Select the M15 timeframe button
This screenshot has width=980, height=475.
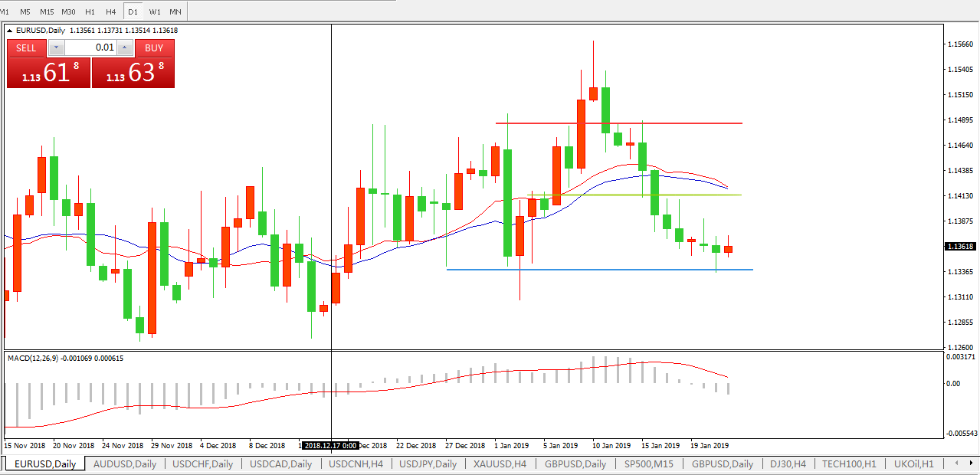(47, 11)
